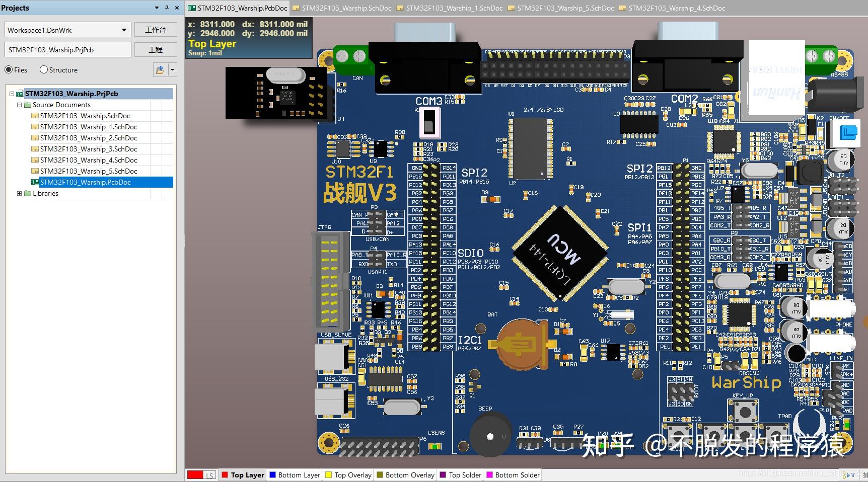Click the PCB project icon beside STM32F103_Warship.PrjPcb
Image resolution: width=868 pixels, height=482 pixels.
pyautogui.click(x=19, y=94)
